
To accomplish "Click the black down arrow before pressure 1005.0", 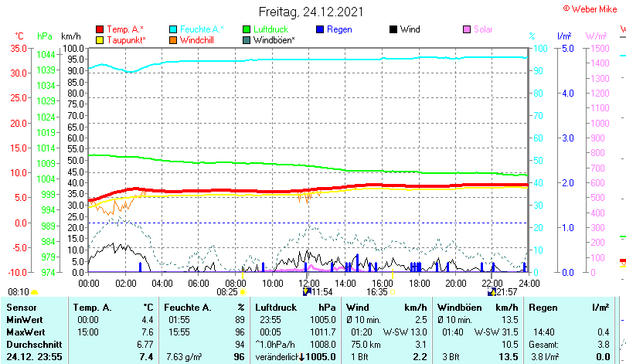I will coord(302,357).
